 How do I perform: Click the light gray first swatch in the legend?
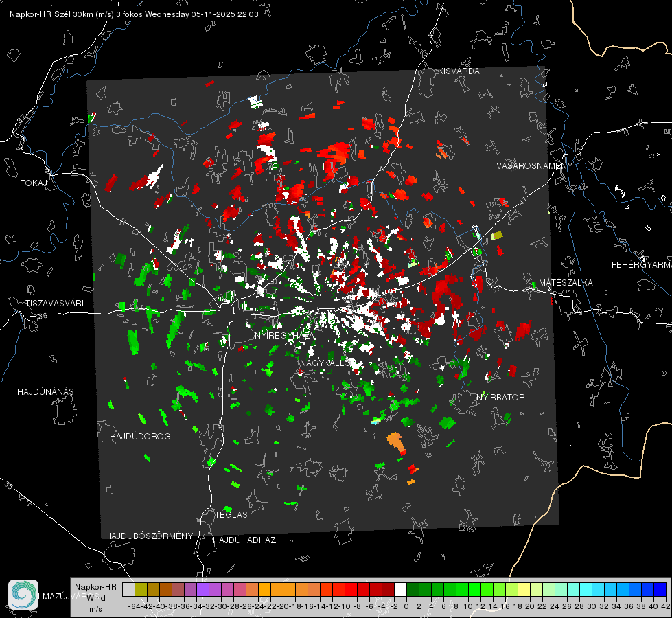[x=128, y=589]
